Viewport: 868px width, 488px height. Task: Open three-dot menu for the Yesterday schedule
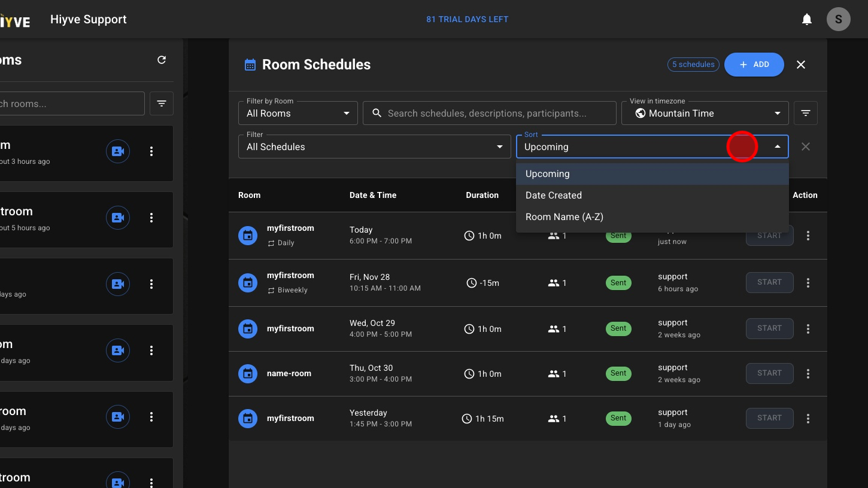(808, 419)
